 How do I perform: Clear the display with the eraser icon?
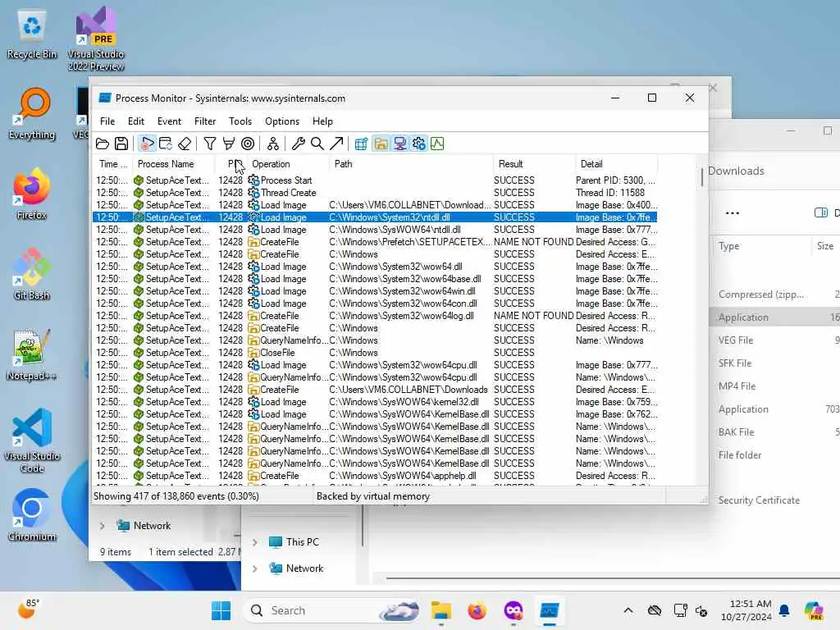point(185,144)
